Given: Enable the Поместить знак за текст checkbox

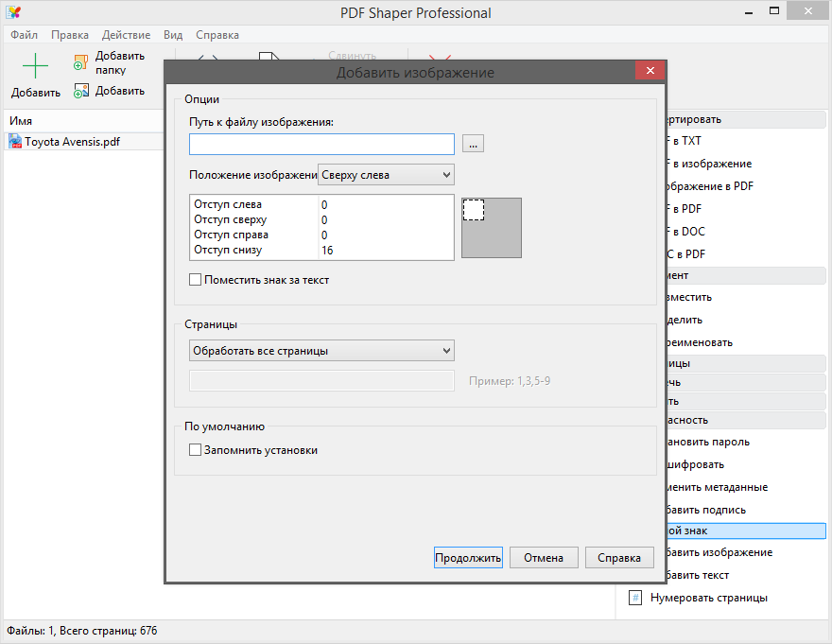Looking at the screenshot, I should pos(196,280).
